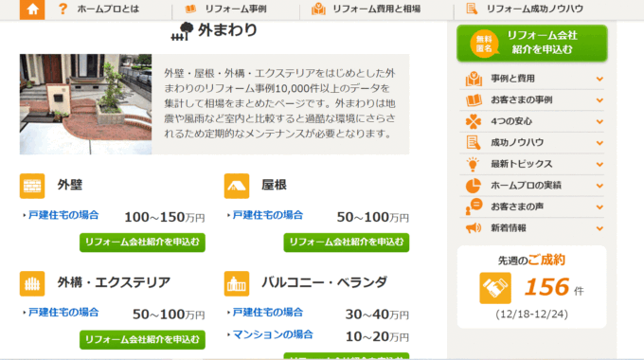Open リフォーム事例 menu item
This screenshot has width=644, height=360.
tap(236, 9)
